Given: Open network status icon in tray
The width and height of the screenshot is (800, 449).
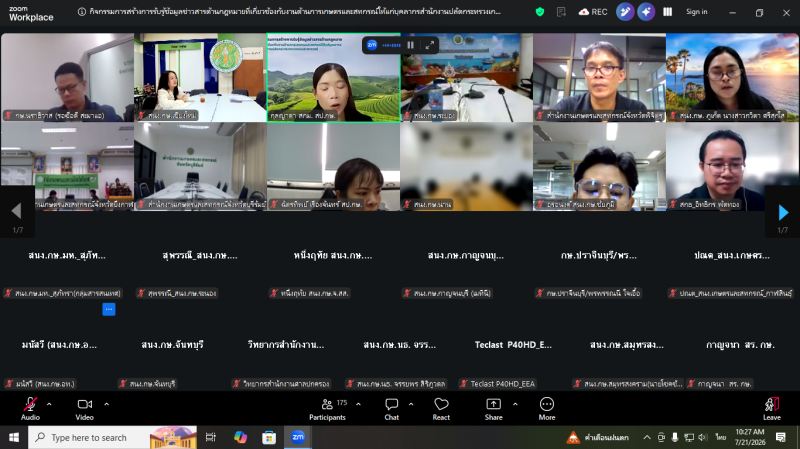Looking at the screenshot, I should coord(689,437).
